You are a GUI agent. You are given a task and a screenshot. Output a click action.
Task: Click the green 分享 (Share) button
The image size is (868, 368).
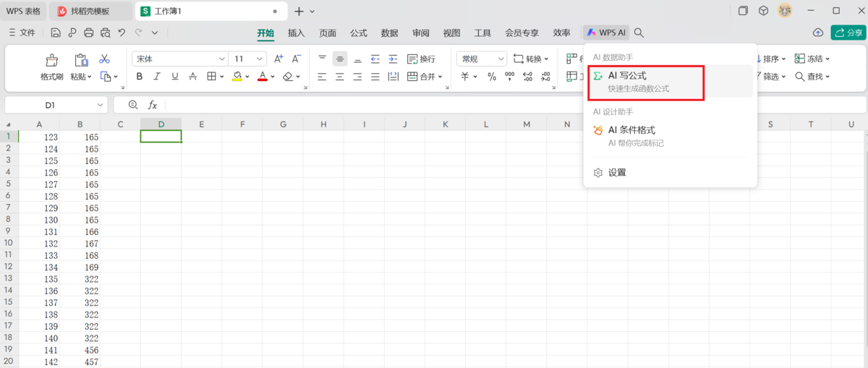click(x=848, y=33)
